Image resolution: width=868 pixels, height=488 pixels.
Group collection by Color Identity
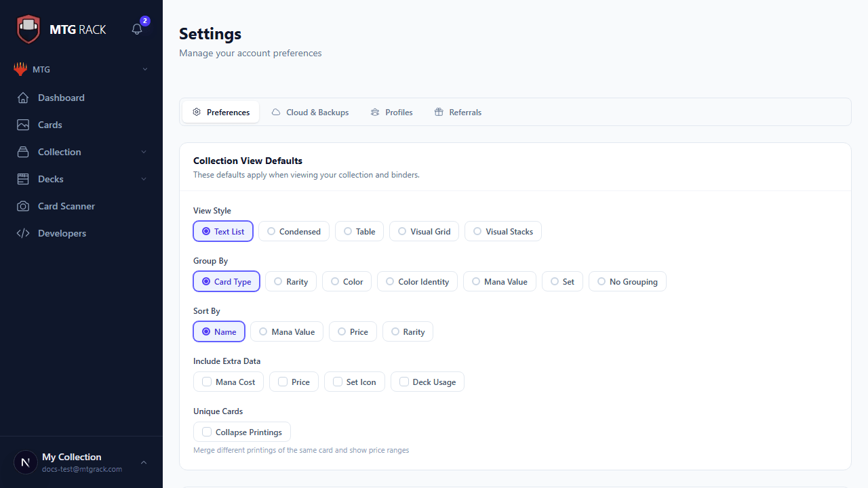point(416,281)
